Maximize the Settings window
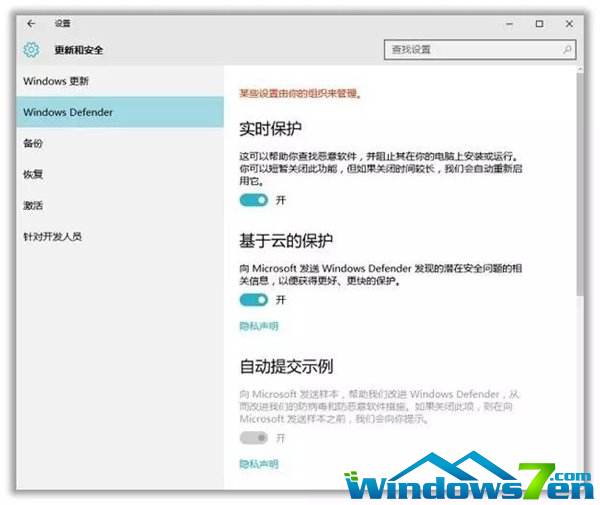 point(539,24)
